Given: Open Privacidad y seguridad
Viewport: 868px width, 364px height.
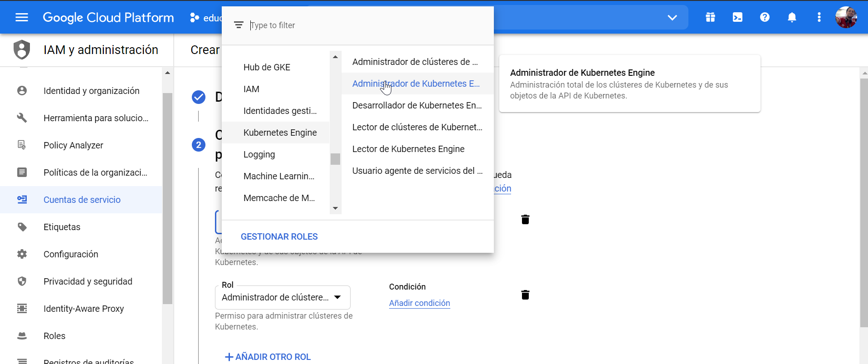Looking at the screenshot, I should click(88, 281).
